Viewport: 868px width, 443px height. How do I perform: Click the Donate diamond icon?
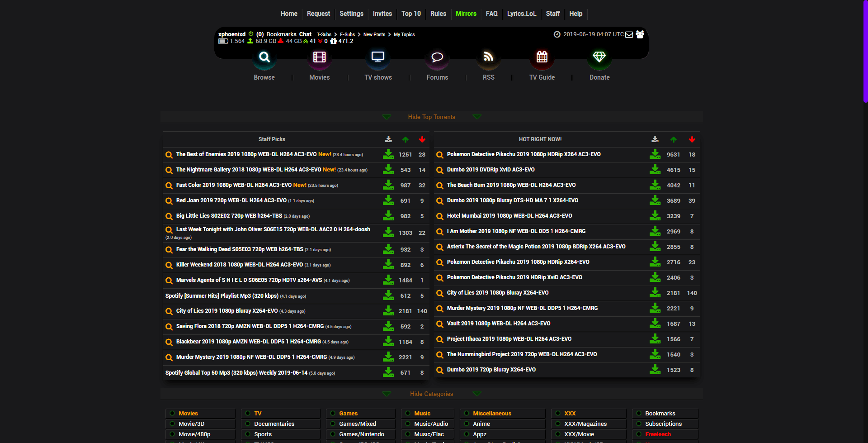(599, 57)
